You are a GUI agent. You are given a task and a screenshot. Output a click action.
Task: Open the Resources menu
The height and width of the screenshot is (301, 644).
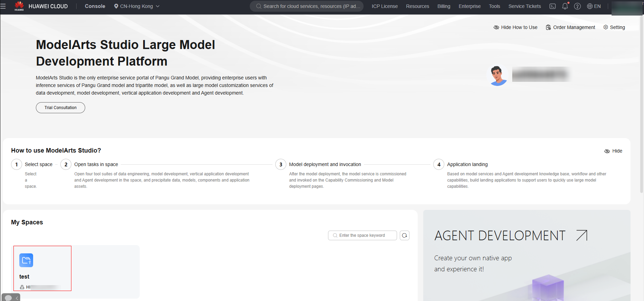(417, 6)
